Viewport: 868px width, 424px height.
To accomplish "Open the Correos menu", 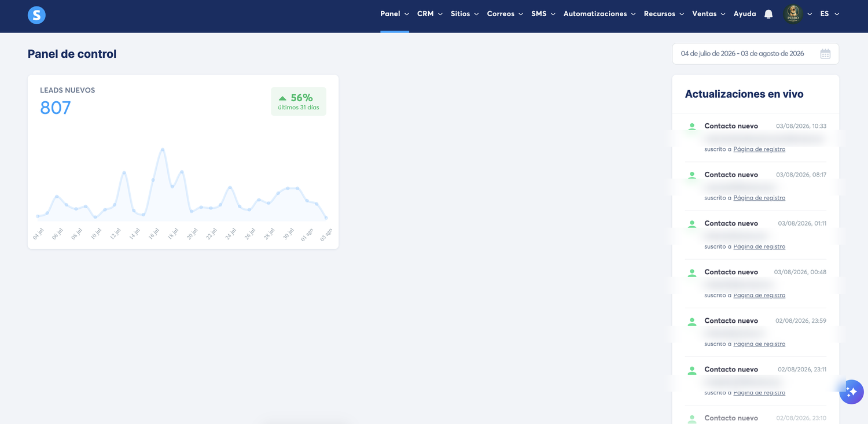I will [505, 14].
